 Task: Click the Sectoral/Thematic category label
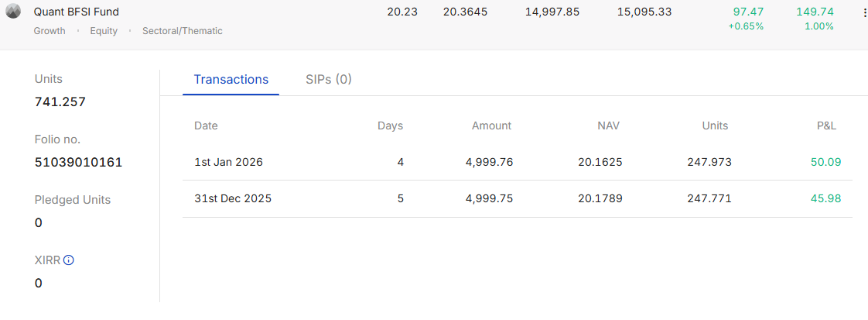click(182, 31)
